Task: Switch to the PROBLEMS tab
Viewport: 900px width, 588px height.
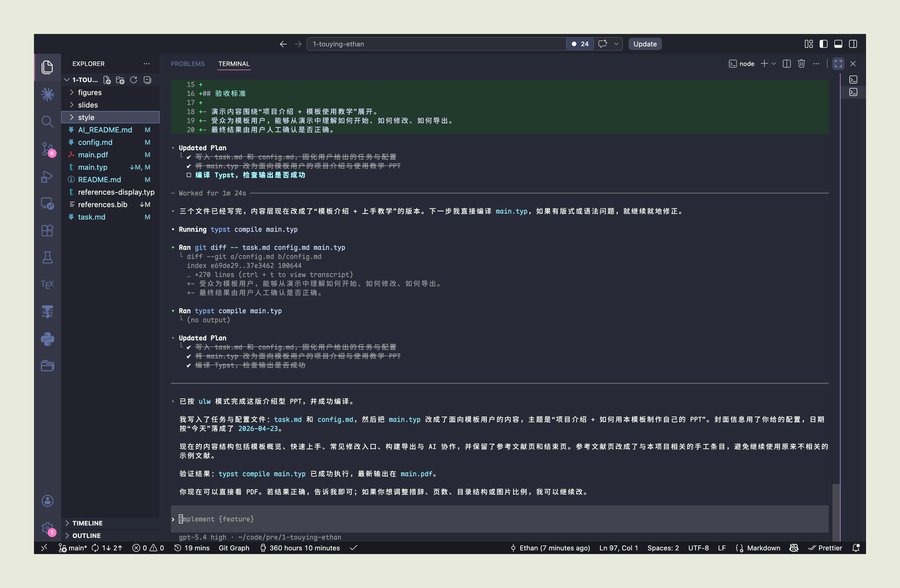Action: tap(188, 64)
